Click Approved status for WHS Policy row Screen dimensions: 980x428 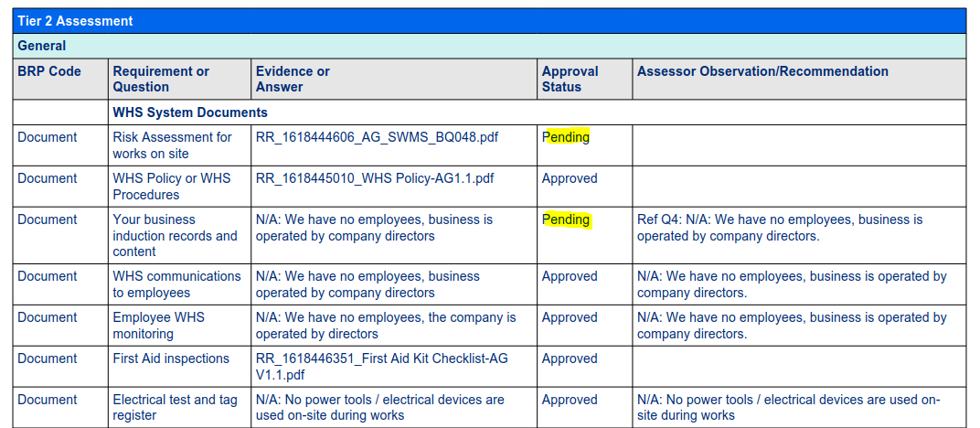point(570,178)
